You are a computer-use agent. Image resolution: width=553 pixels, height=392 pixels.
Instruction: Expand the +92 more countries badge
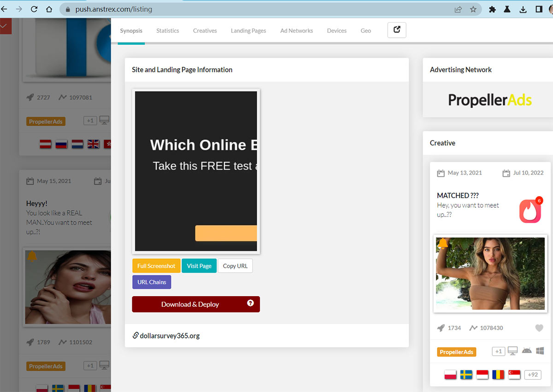(x=533, y=374)
